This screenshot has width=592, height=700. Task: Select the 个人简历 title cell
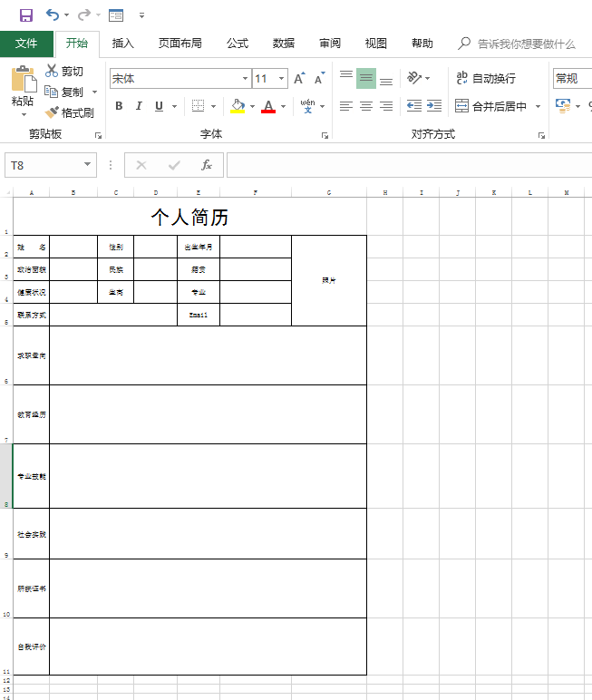(189, 217)
